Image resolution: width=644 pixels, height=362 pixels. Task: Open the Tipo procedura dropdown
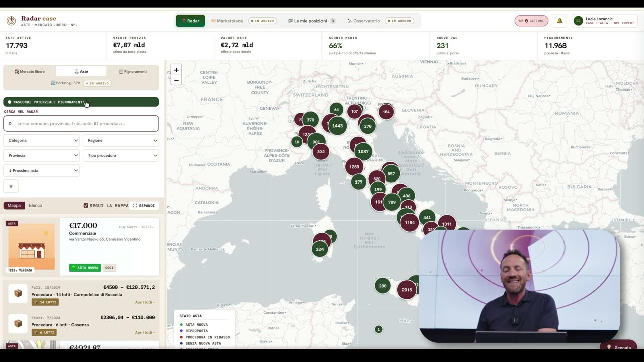tap(121, 155)
